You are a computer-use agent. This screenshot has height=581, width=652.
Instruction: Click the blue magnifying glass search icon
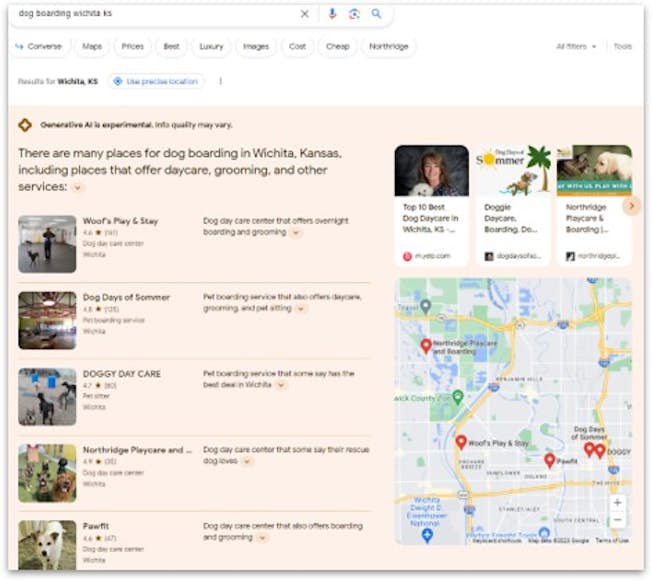376,14
